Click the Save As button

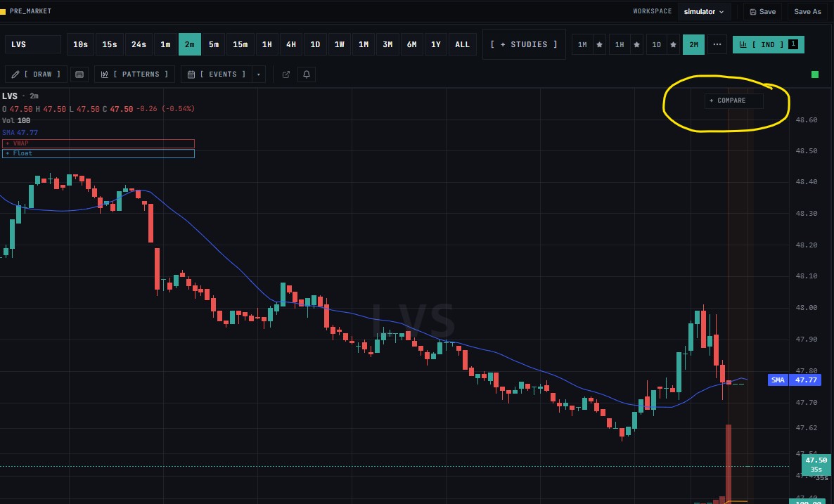tap(807, 12)
